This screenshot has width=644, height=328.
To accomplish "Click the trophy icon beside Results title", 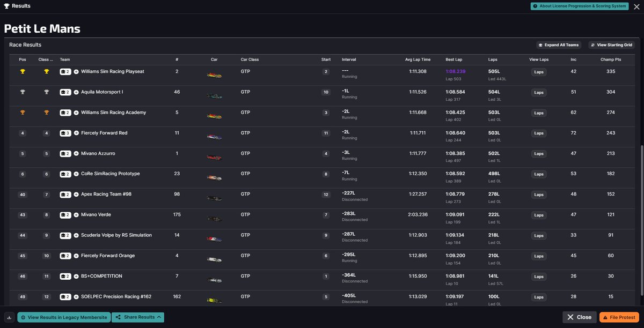I will click(x=6, y=6).
